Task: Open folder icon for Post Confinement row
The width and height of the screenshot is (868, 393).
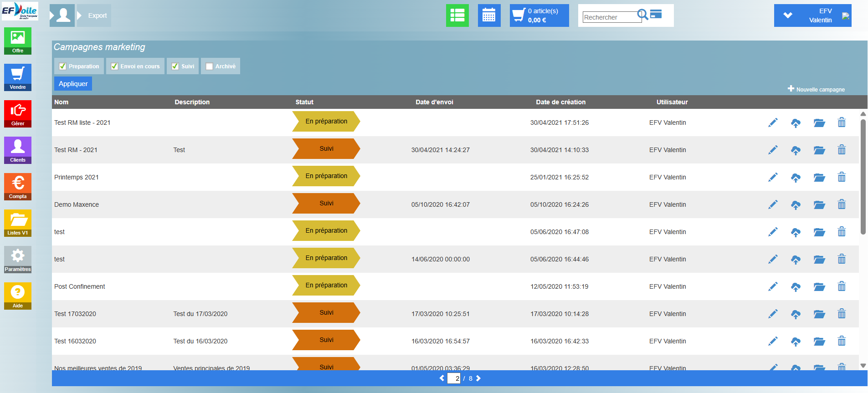Action: pos(819,287)
